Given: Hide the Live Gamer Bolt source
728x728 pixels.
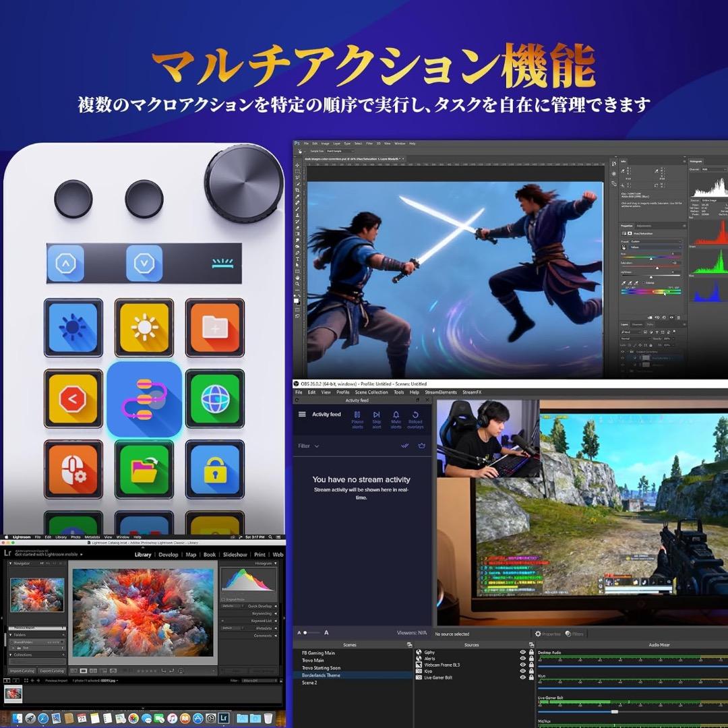Looking at the screenshot, I should point(523,677).
